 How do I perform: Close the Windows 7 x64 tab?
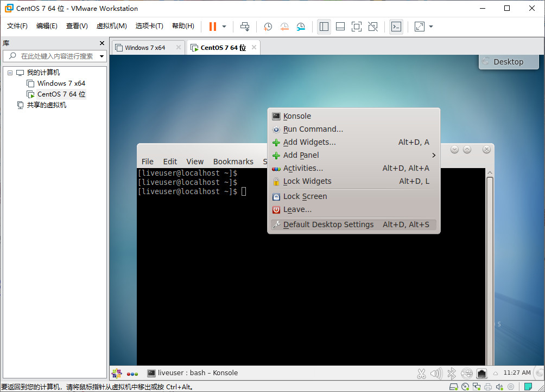tap(178, 47)
